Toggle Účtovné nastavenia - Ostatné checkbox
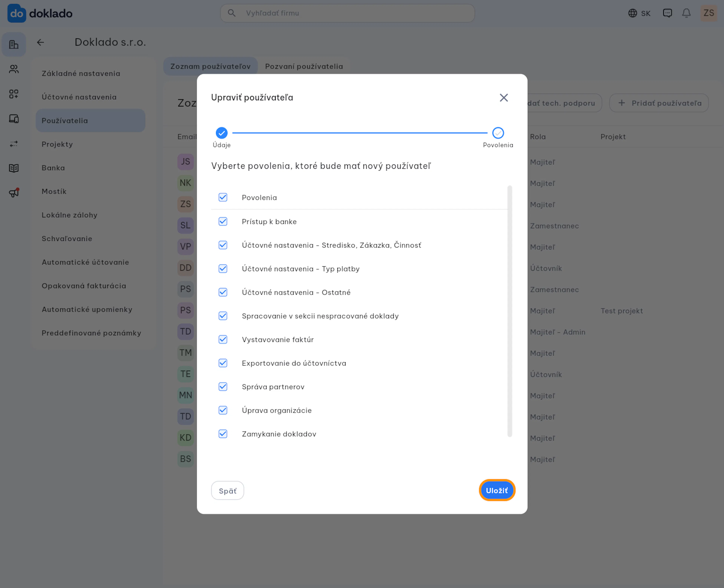This screenshot has height=588, width=724. (x=223, y=292)
